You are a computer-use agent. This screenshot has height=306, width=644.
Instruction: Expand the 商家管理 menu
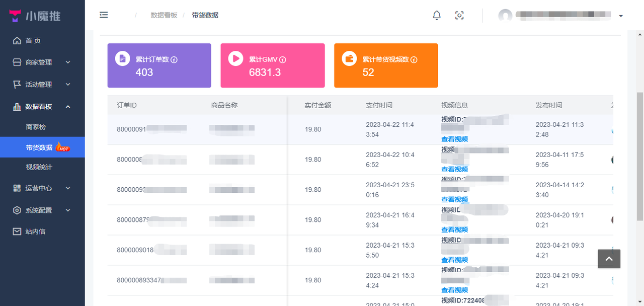(42, 62)
